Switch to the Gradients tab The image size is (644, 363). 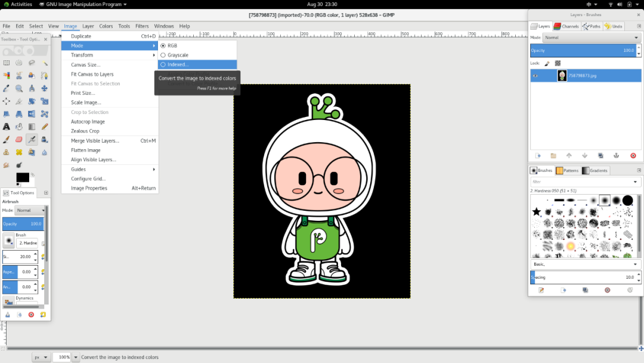pos(595,171)
